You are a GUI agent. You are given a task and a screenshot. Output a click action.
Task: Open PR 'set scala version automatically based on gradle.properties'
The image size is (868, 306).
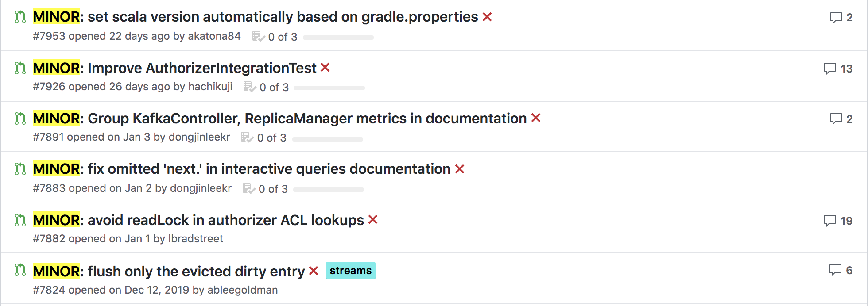(256, 17)
